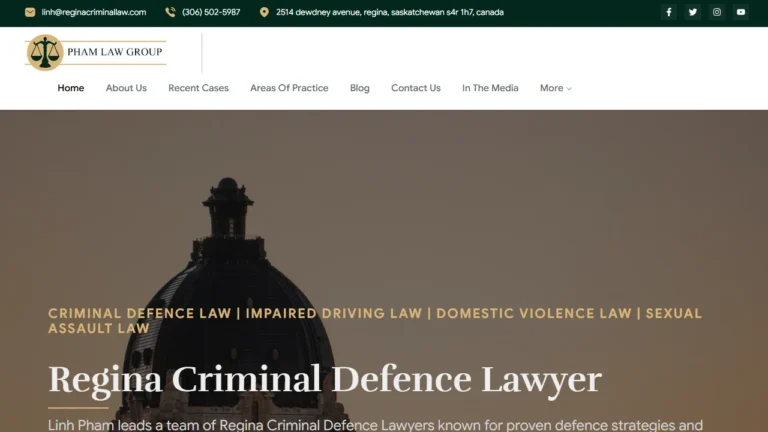Open the Facebook social icon
This screenshot has width=768, height=432.
[669, 12]
